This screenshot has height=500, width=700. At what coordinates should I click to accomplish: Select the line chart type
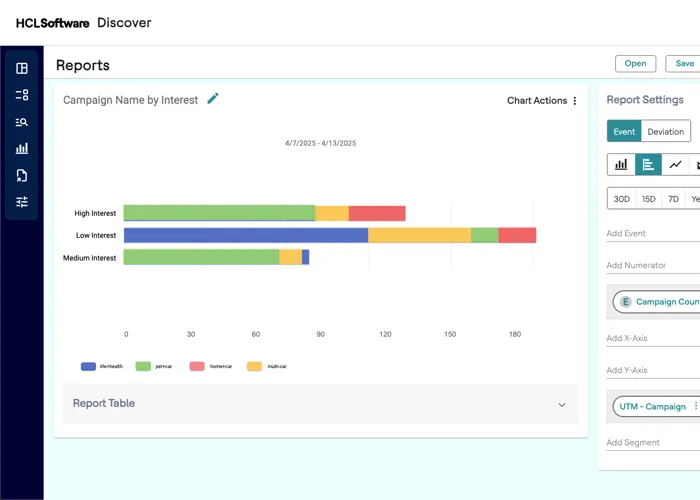676,164
